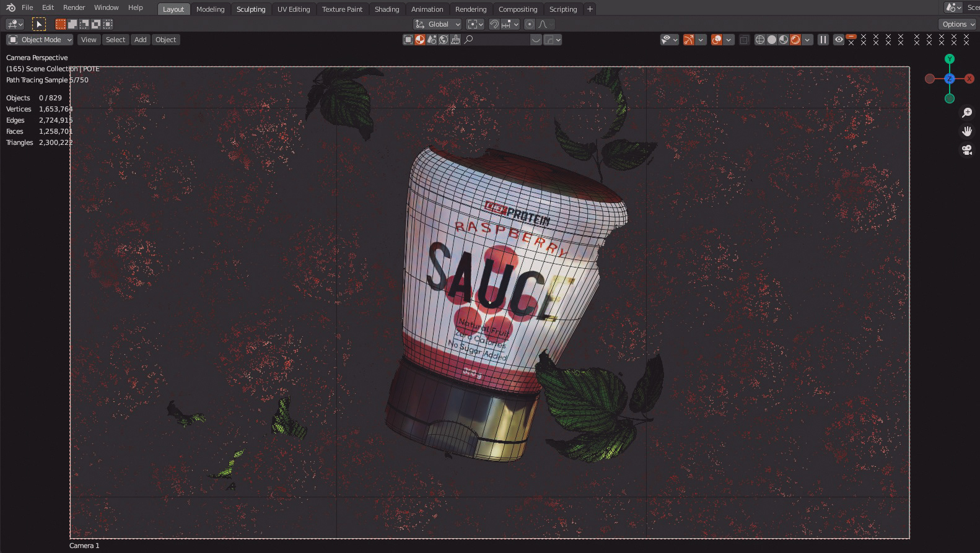The image size is (980, 553).
Task: Open the corner-shape dropdown beside search
Action: point(553,40)
